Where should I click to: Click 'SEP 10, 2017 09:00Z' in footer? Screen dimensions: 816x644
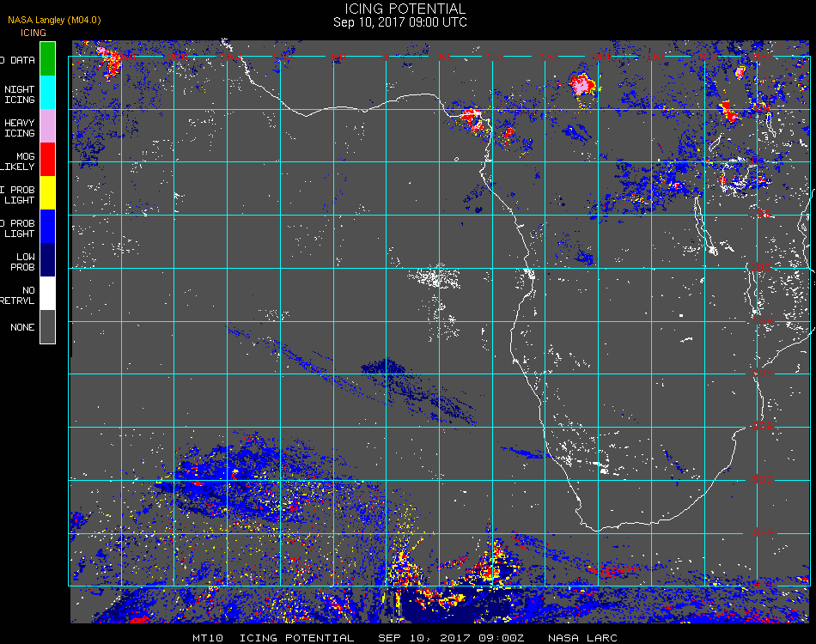451,638
